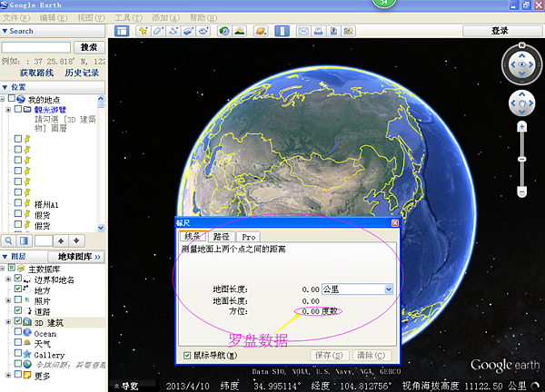Collapse the 图层 panel triangle

pyautogui.click(x=5, y=257)
